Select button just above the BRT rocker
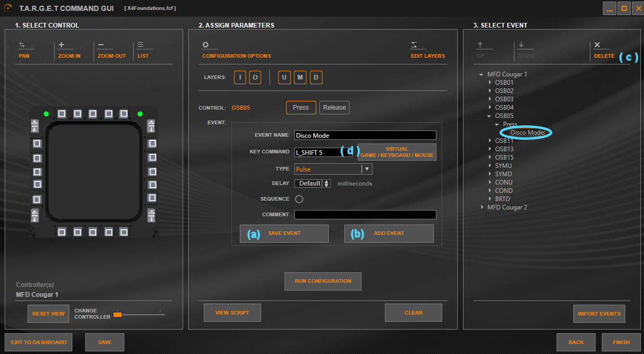644x354 pixels. (x=37, y=199)
